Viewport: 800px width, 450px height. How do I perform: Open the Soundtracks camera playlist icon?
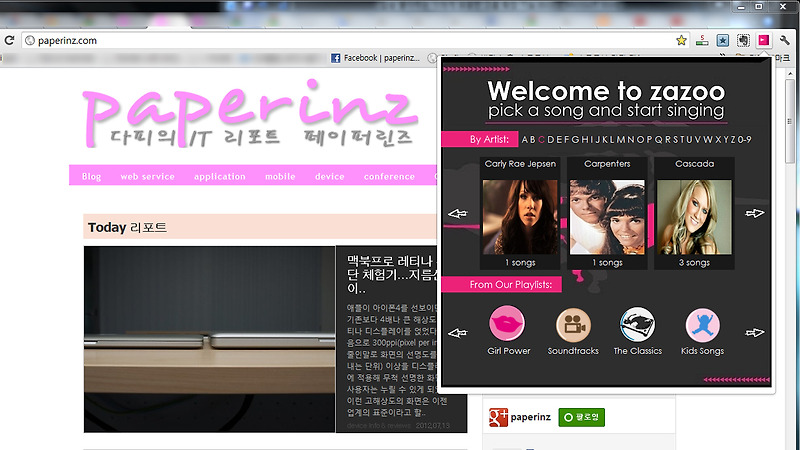(573, 324)
